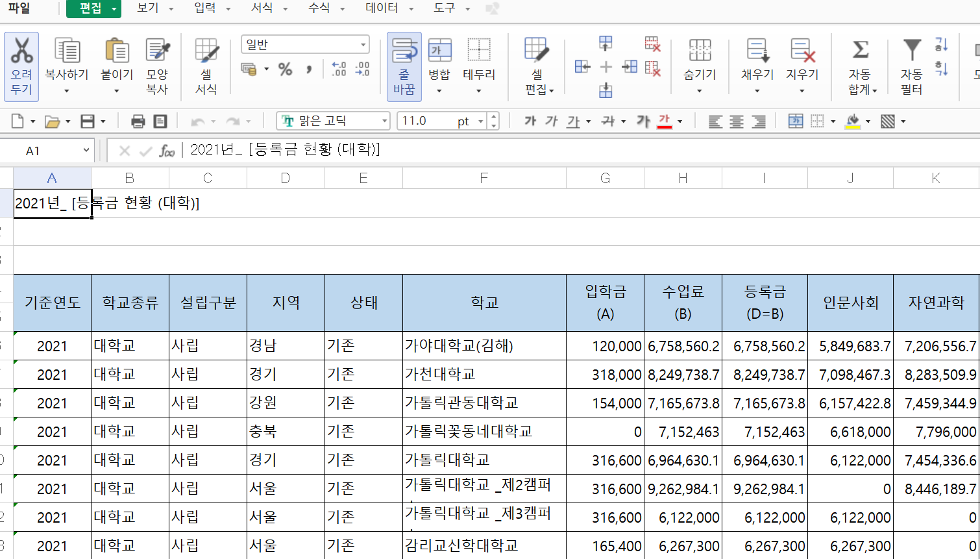Insert a column to the right icon
The image size is (980, 559).
[x=630, y=67]
